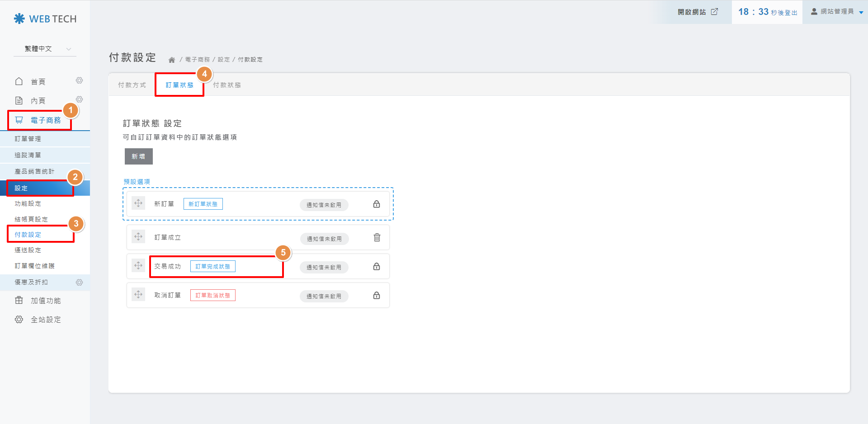Click the lock icon on 新訂單 row
868x424 pixels.
coord(377,204)
